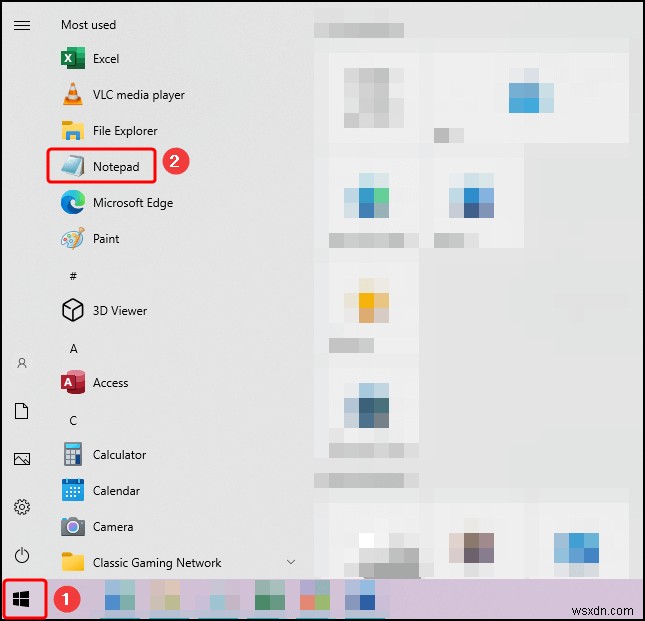Expand Classic Gaming Network folder chevron
This screenshot has width=645, height=621.
291,562
